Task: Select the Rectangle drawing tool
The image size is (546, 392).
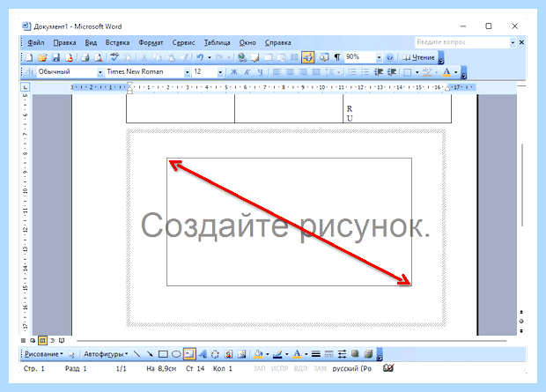Action: (x=163, y=354)
